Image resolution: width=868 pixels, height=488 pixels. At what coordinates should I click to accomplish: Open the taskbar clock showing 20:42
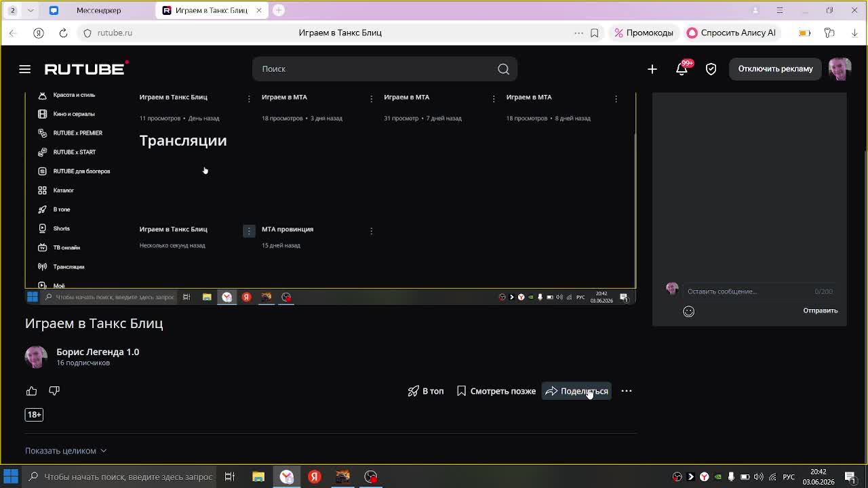tap(818, 476)
